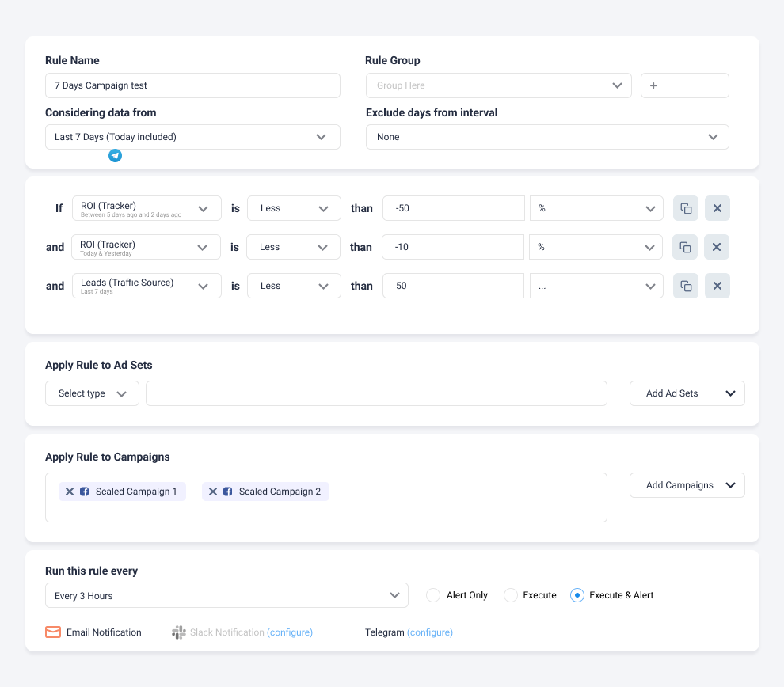The width and height of the screenshot is (784, 687).
Task: Duplicate the ROI less than -10 condition
Action: 685,247
